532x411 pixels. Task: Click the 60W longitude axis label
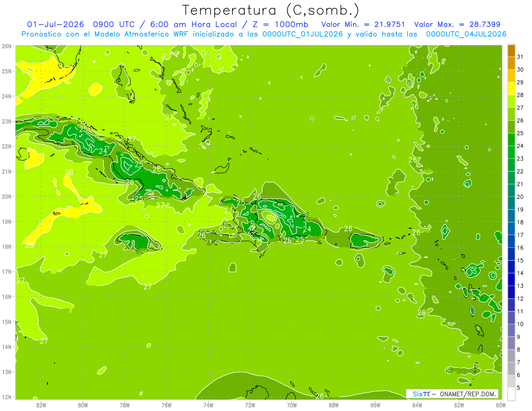[x=501, y=405]
